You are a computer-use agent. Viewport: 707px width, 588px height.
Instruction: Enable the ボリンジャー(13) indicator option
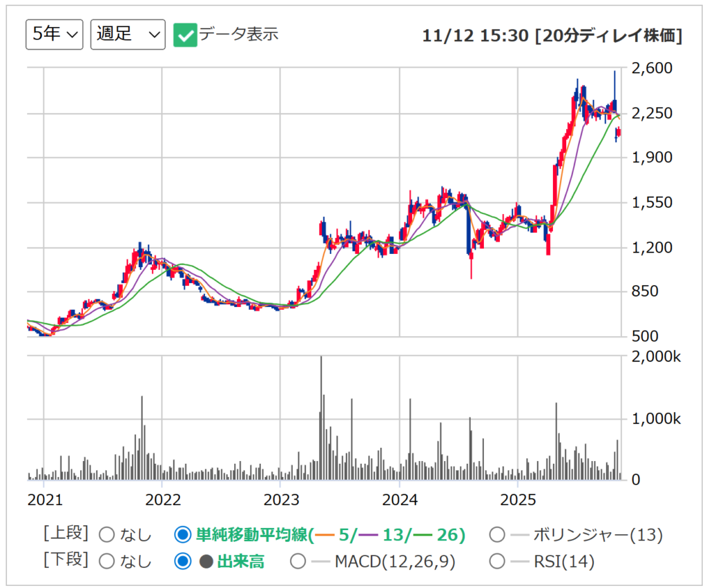pyautogui.click(x=496, y=534)
